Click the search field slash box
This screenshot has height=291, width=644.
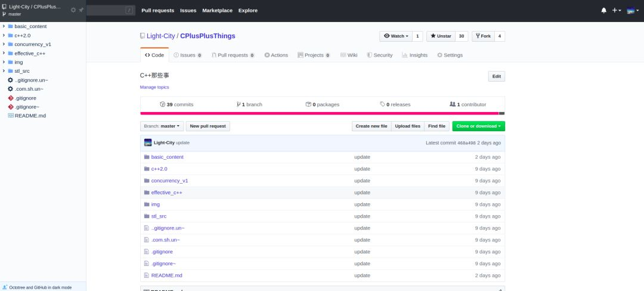coord(129,10)
